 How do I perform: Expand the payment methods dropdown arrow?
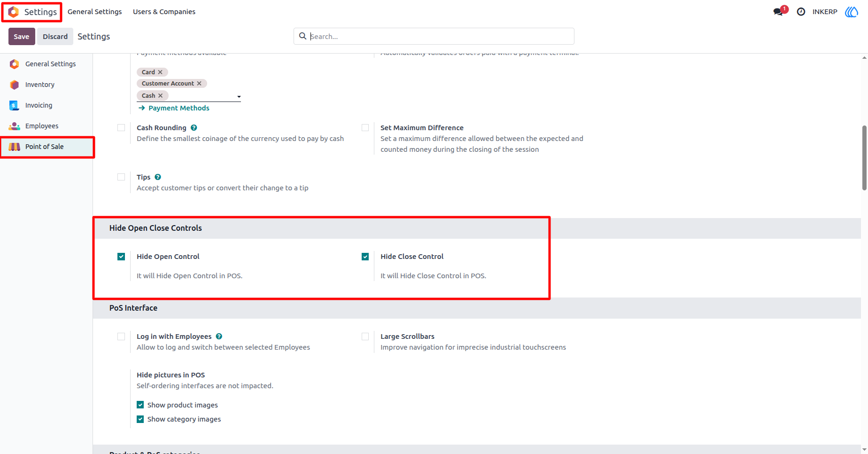239,97
